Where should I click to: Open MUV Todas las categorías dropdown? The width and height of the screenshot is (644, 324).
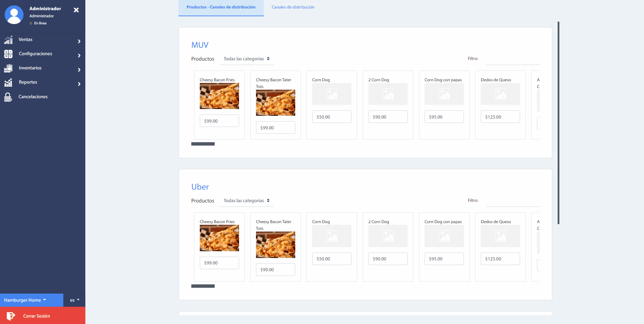click(246, 59)
